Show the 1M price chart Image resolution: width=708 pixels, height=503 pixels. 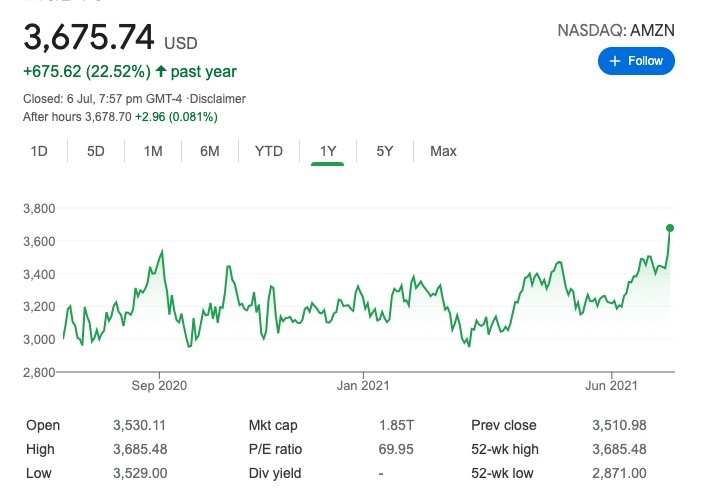point(153,151)
